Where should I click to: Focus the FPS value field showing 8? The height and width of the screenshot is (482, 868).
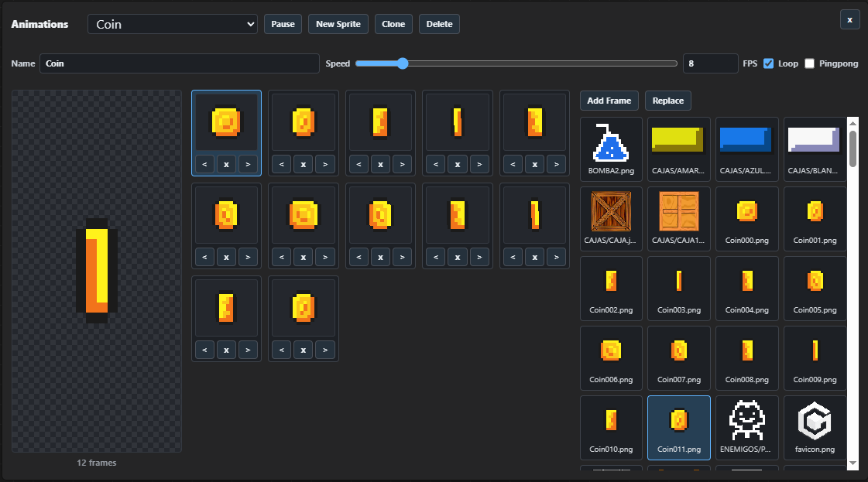pos(710,63)
